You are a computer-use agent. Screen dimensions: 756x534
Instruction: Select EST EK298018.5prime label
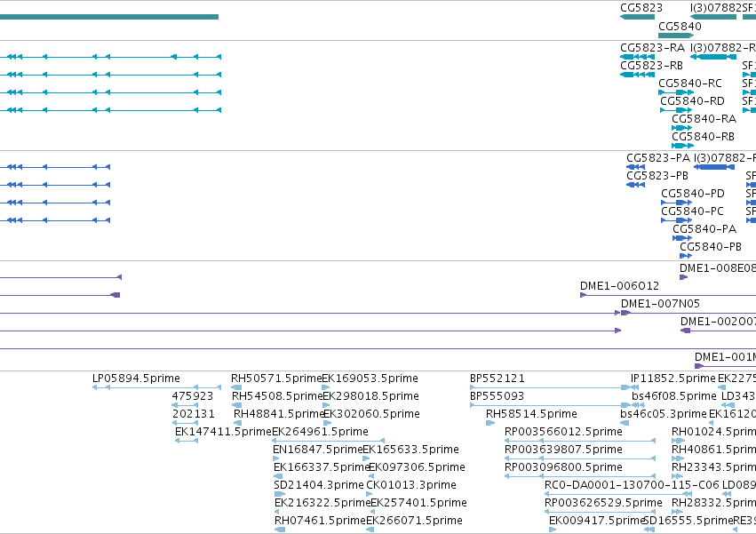point(370,396)
